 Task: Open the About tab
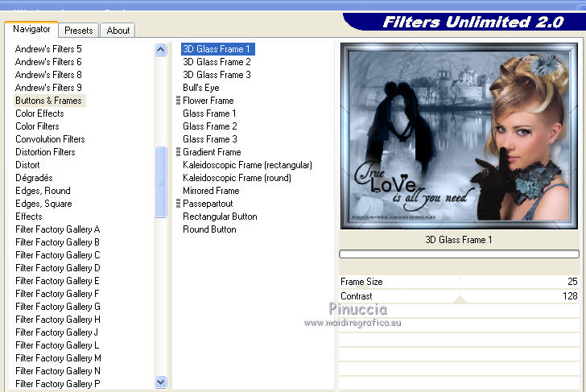pos(118,31)
